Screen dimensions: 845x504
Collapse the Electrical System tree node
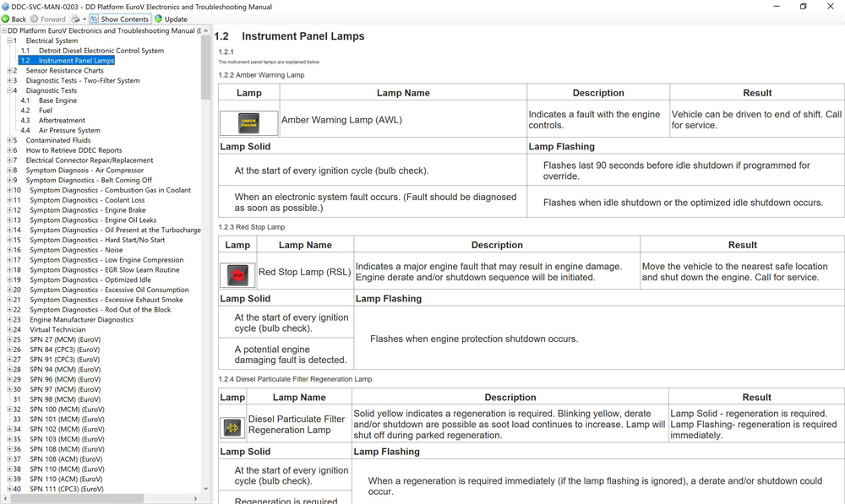[x=9, y=41]
